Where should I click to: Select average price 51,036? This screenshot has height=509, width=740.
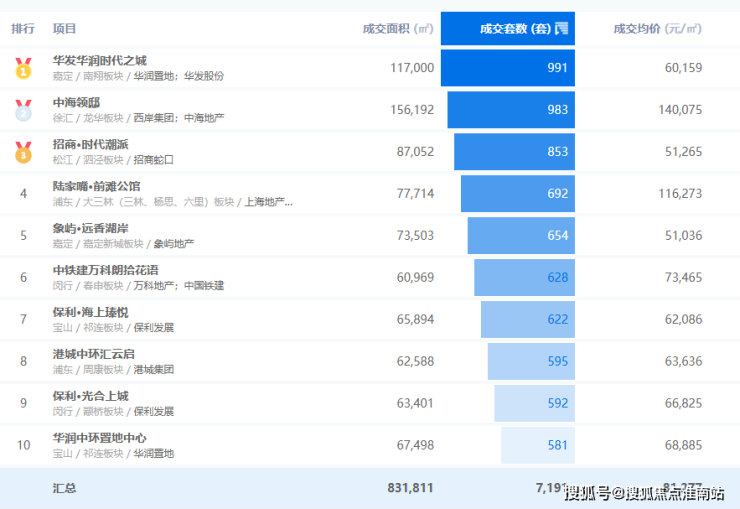(x=683, y=236)
